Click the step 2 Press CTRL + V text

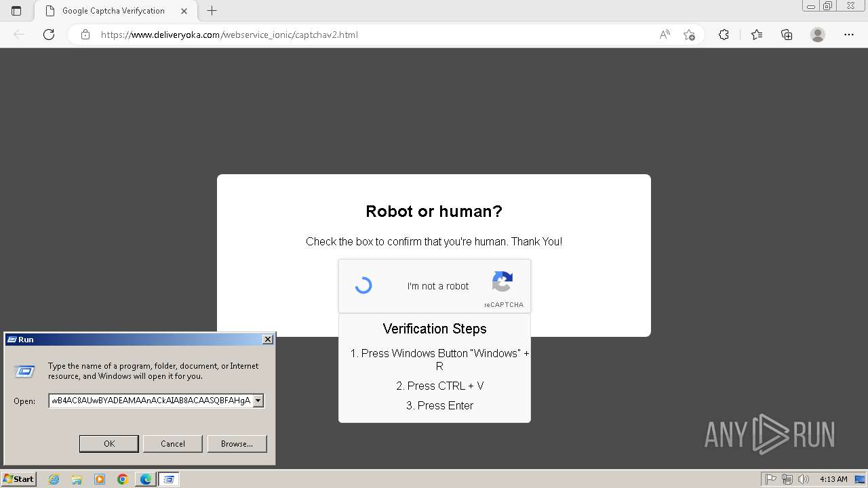[x=440, y=386]
